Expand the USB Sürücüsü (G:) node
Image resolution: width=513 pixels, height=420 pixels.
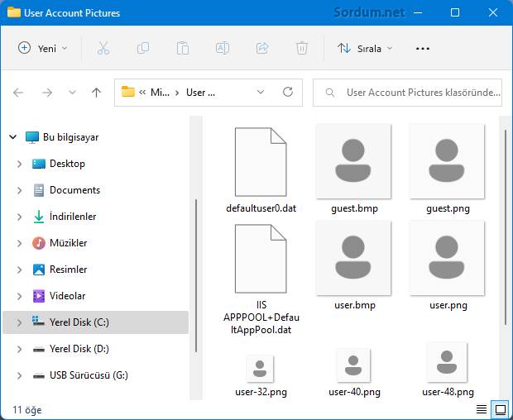[19, 375]
